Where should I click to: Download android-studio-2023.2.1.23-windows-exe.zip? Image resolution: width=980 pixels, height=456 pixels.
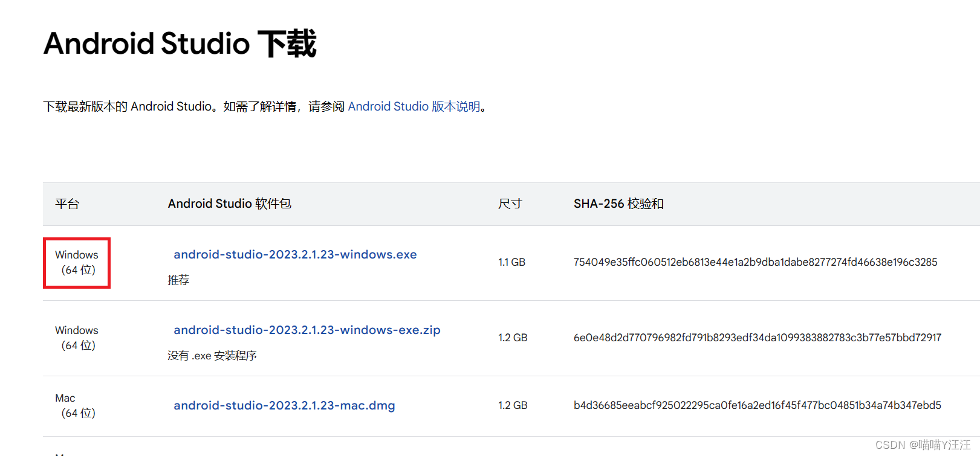click(307, 330)
